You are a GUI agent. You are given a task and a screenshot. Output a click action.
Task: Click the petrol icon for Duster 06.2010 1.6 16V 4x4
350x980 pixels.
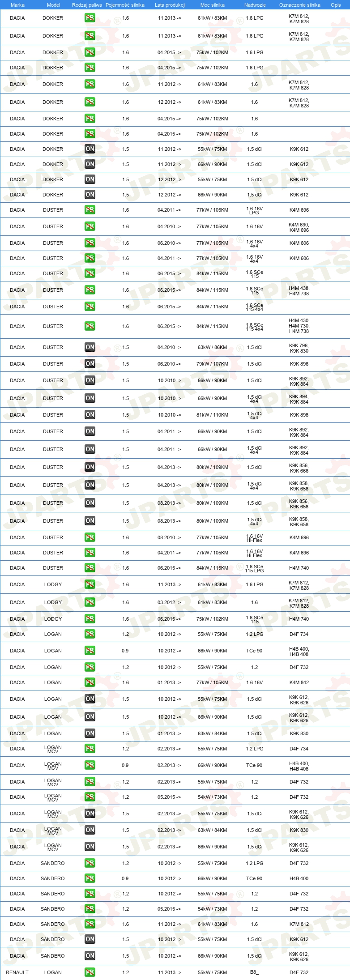pos(90,243)
